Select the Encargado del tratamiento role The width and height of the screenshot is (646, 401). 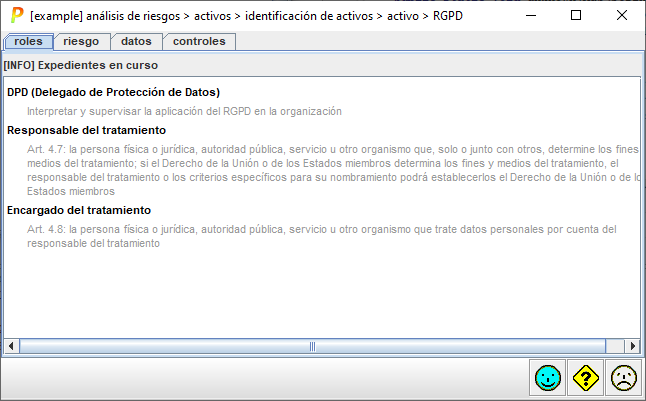pos(79,210)
